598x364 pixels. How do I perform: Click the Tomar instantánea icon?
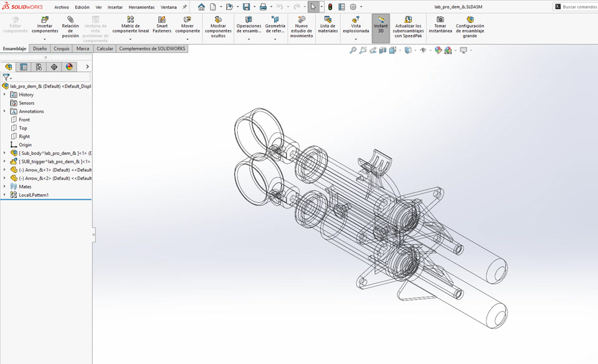pos(440,20)
